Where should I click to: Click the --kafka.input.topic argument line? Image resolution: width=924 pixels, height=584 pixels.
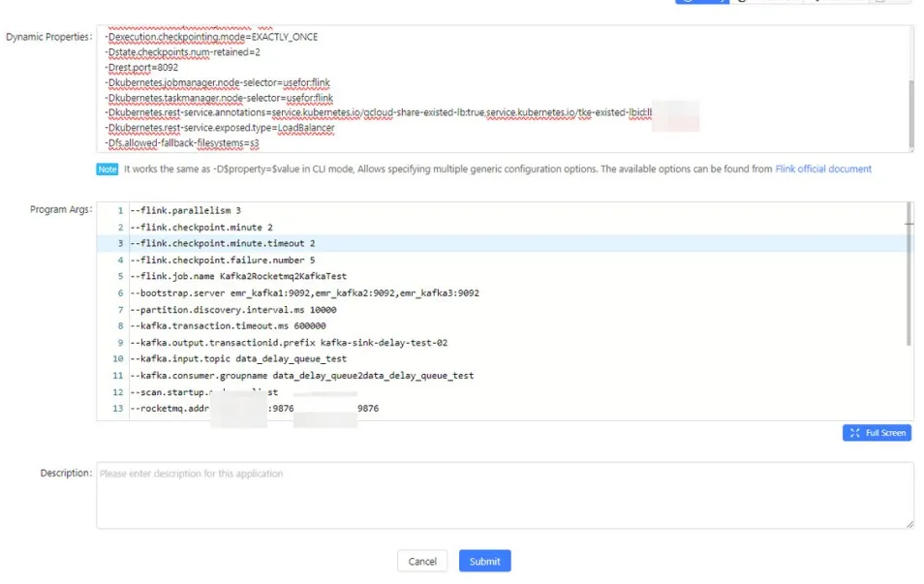click(237, 358)
